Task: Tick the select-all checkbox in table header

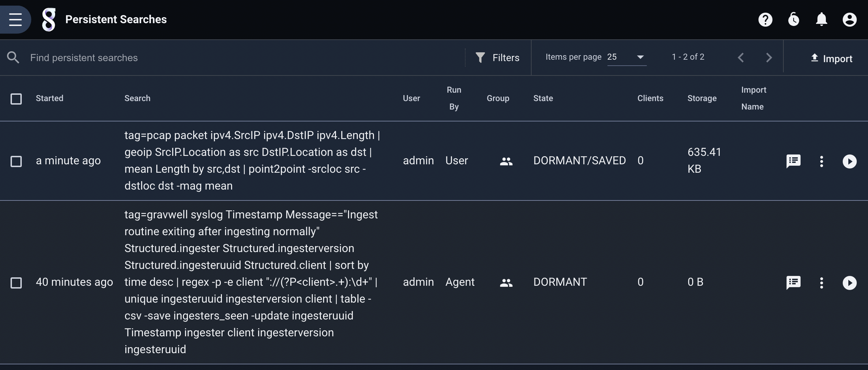Action: [16, 99]
